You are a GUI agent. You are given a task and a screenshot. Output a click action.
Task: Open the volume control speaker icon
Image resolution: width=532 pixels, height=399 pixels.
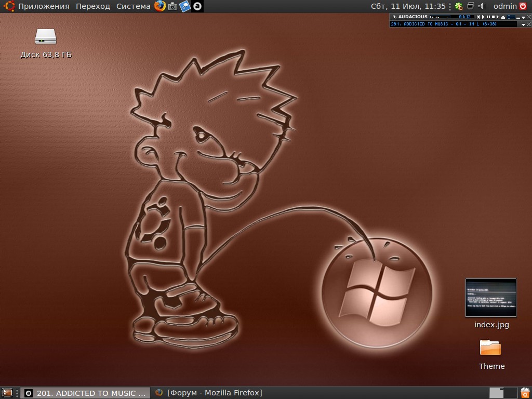tap(482, 6)
